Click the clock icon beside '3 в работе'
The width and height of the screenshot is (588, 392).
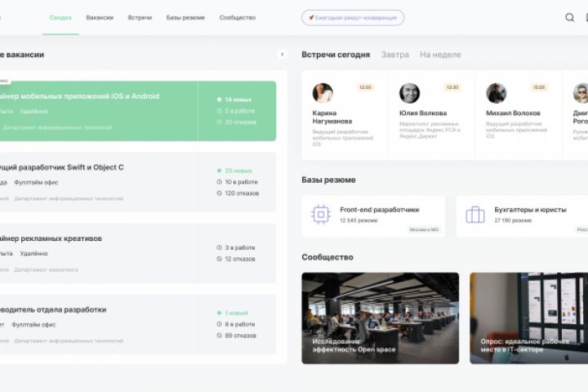pos(220,247)
